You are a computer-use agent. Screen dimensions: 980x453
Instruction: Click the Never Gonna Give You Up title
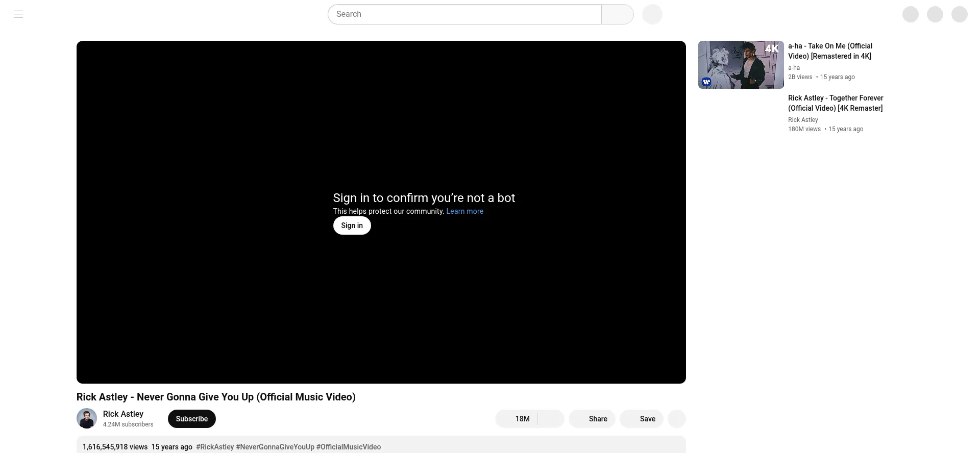[x=216, y=397]
